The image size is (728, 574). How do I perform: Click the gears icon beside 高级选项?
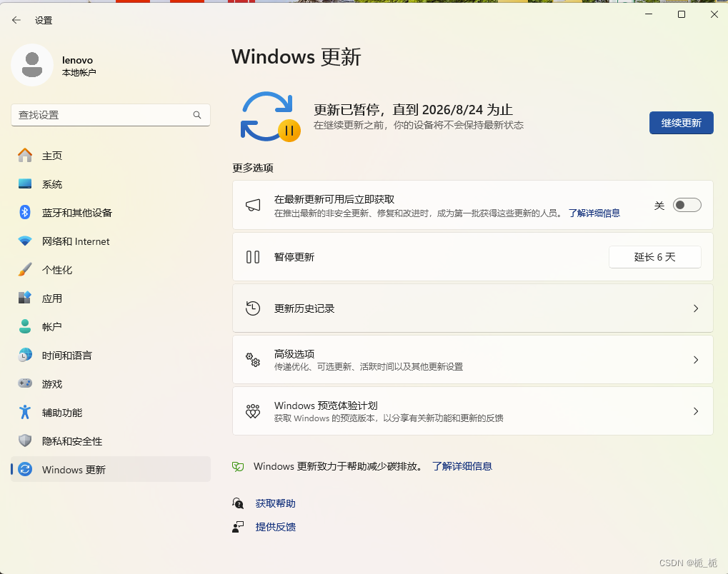(253, 360)
